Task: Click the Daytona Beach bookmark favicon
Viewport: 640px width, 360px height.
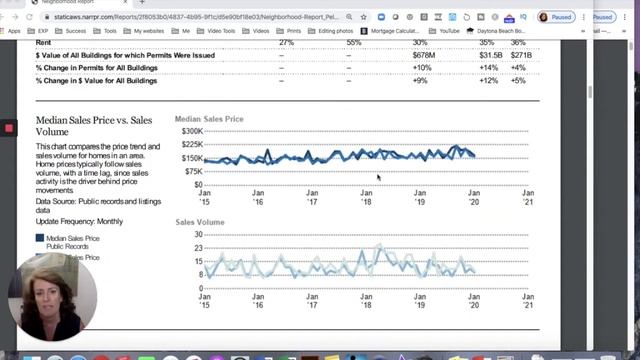Action: tap(470, 31)
